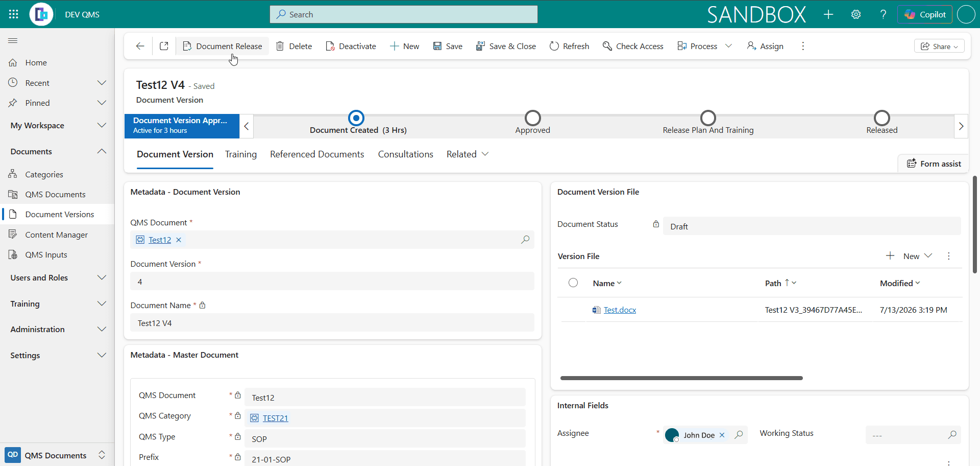The width and height of the screenshot is (980, 466).
Task: Open Categories in sidebar
Action: tap(44, 174)
